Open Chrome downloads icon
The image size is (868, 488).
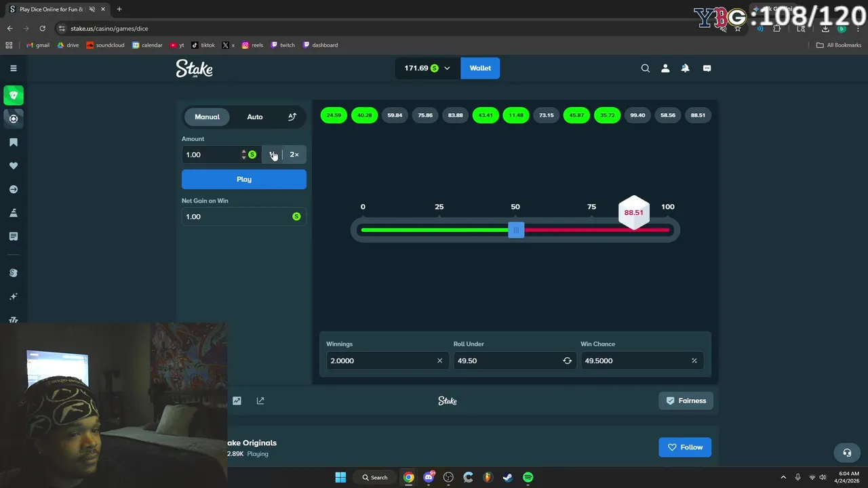825,28
